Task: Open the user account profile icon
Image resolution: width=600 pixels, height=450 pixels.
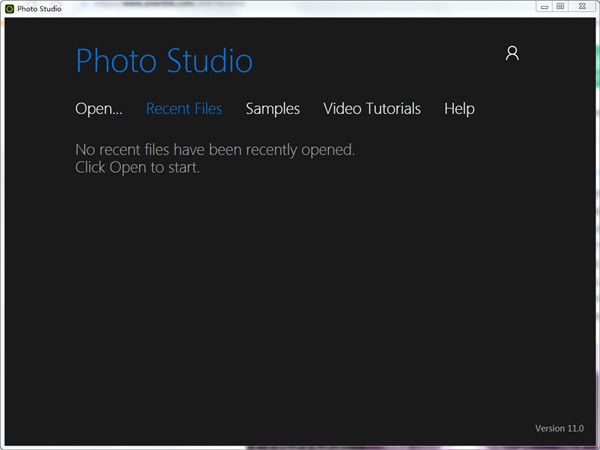Action: pos(512,53)
